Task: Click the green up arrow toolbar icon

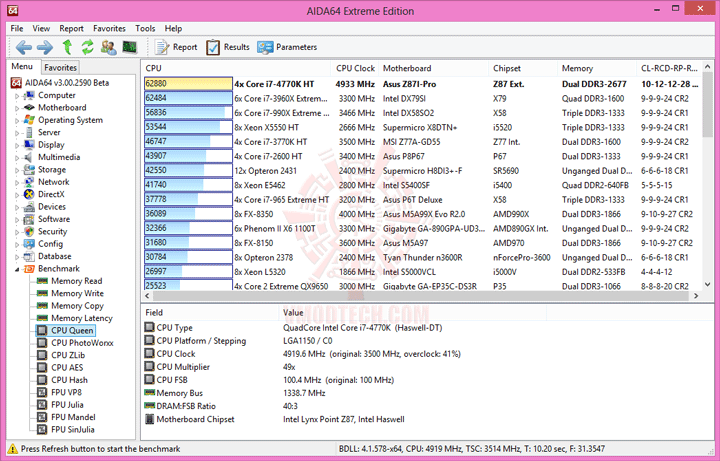Action: (x=67, y=47)
